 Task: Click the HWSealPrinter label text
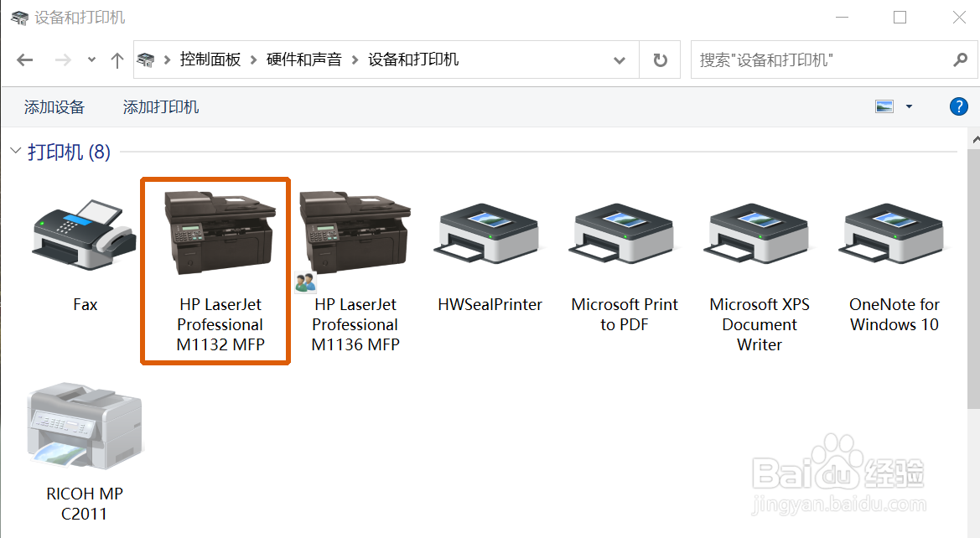tap(490, 304)
